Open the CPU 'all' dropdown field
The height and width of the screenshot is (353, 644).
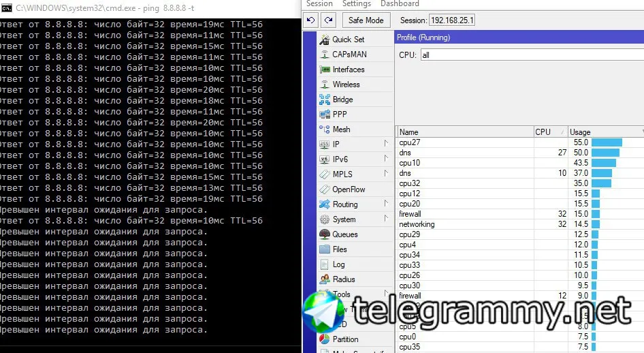[x=532, y=55]
